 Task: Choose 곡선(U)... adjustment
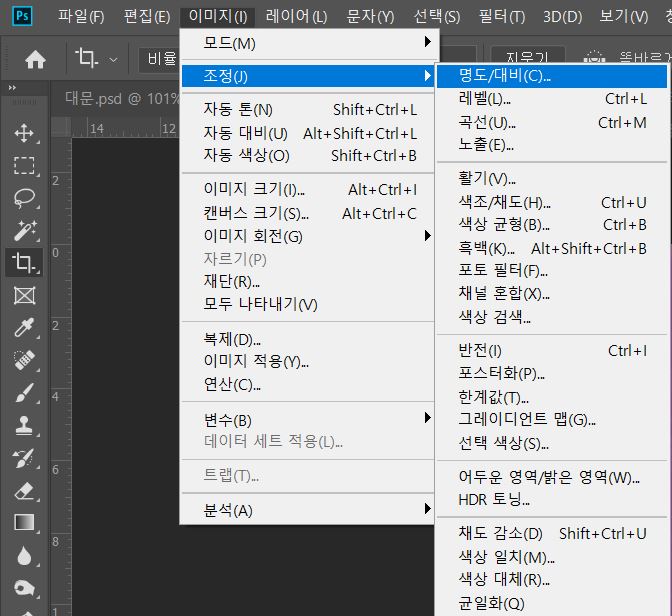coord(552,123)
